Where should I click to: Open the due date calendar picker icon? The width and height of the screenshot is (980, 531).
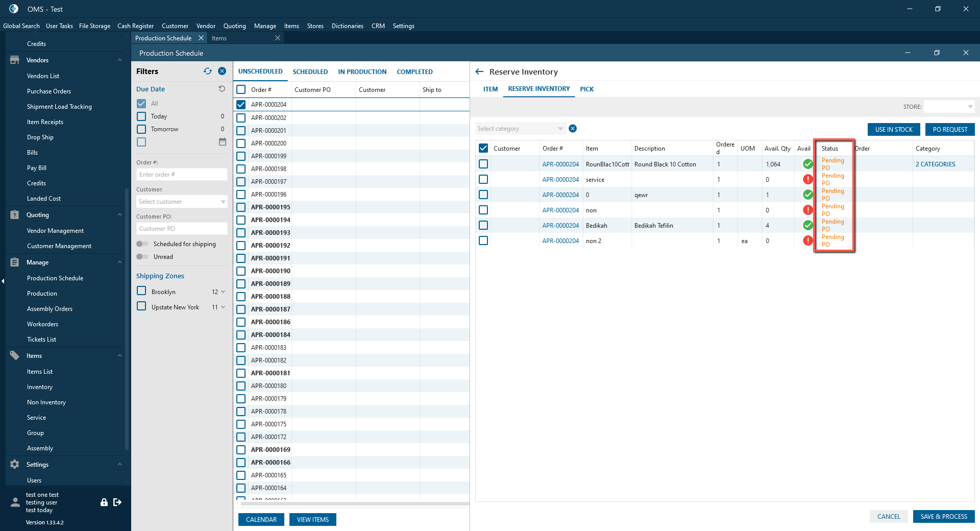(223, 142)
